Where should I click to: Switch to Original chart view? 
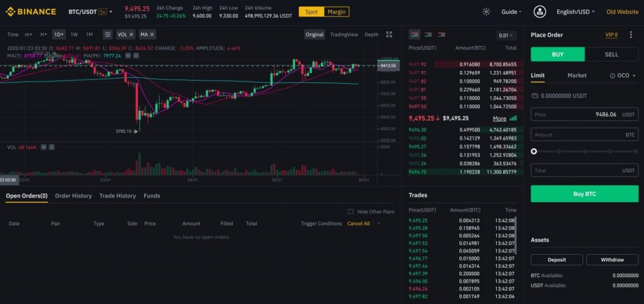click(x=314, y=35)
